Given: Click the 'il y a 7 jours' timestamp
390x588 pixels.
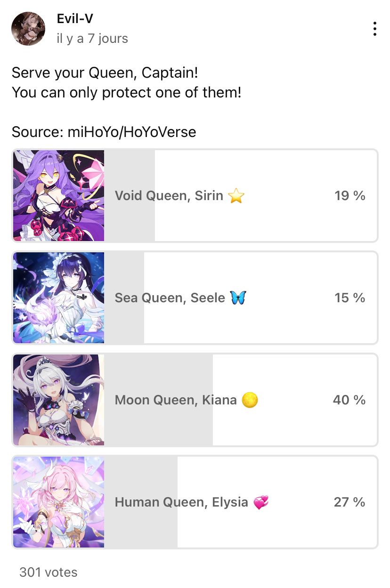Looking at the screenshot, I should click(x=92, y=39).
